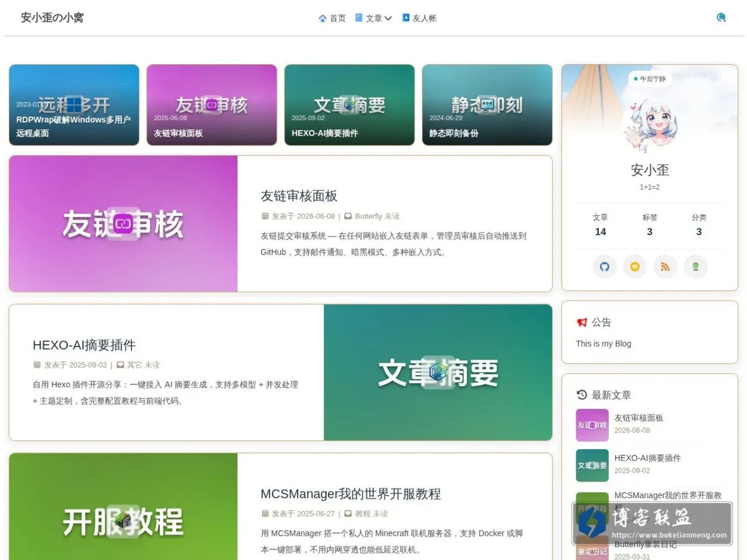
Task: Open top card 静态即刻备份
Action: click(487, 105)
